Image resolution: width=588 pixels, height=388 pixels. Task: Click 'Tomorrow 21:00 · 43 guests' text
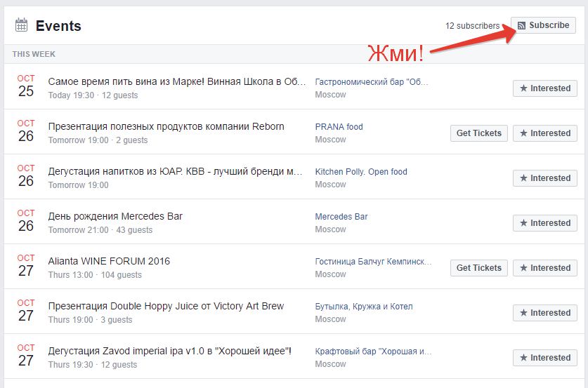(100, 230)
